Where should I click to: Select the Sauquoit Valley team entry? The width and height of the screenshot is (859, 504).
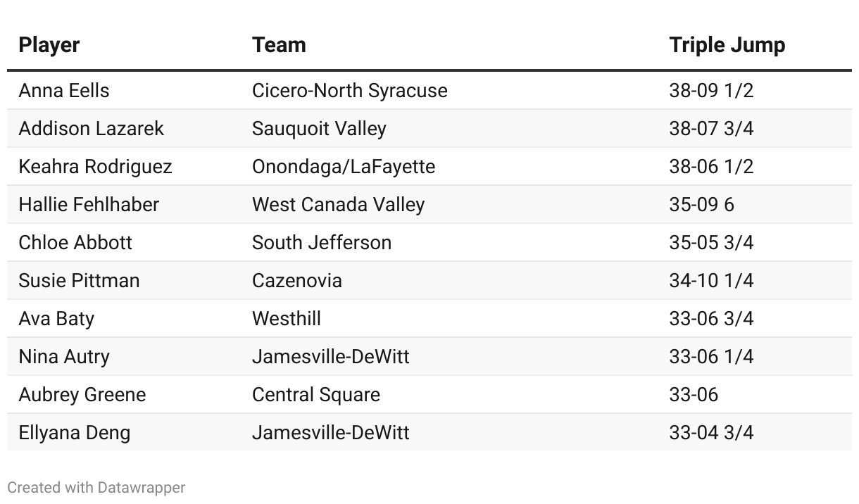319,129
